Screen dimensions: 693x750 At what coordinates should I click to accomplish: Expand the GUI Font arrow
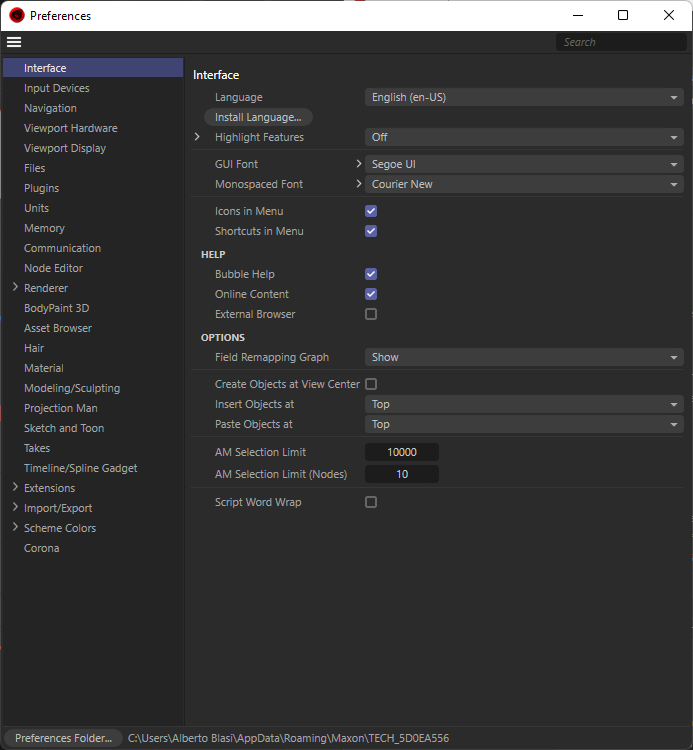[359, 164]
